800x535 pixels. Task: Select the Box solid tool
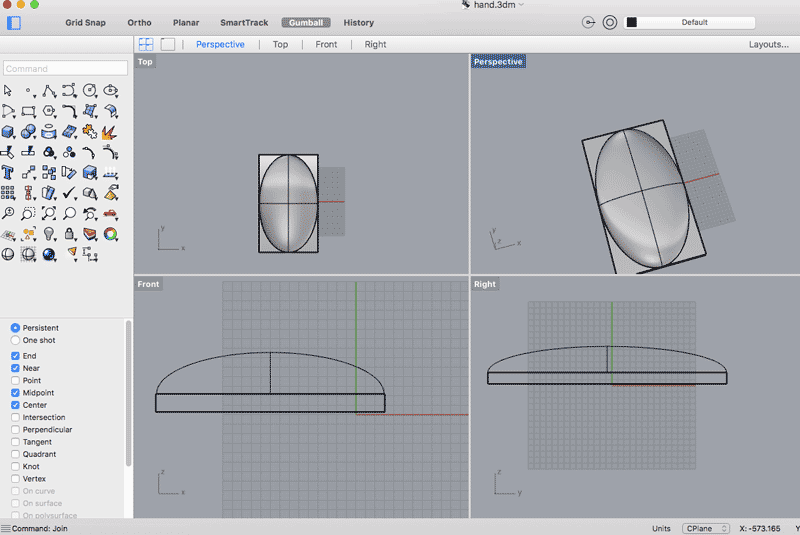click(x=8, y=132)
